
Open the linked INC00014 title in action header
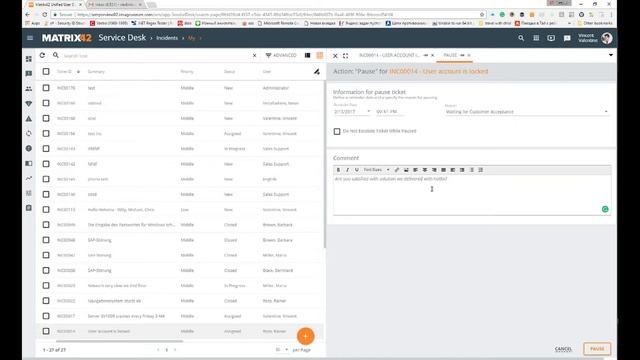(x=438, y=71)
